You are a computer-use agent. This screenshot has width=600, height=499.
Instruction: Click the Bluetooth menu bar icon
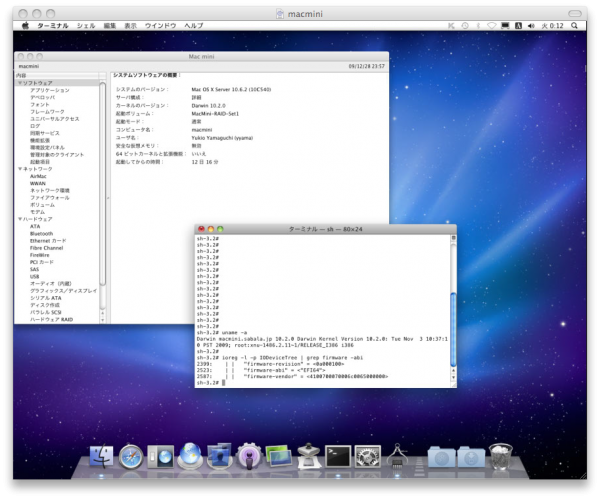478,26
